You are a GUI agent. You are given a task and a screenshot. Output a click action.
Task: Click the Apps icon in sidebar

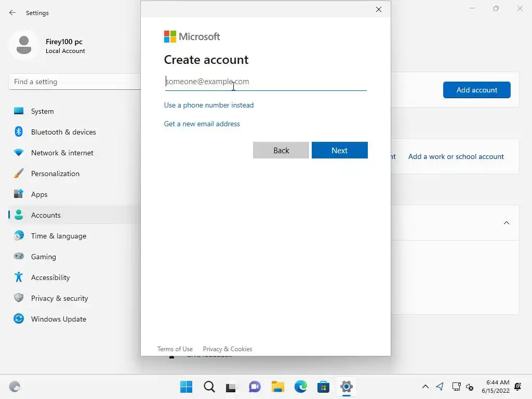click(x=19, y=194)
